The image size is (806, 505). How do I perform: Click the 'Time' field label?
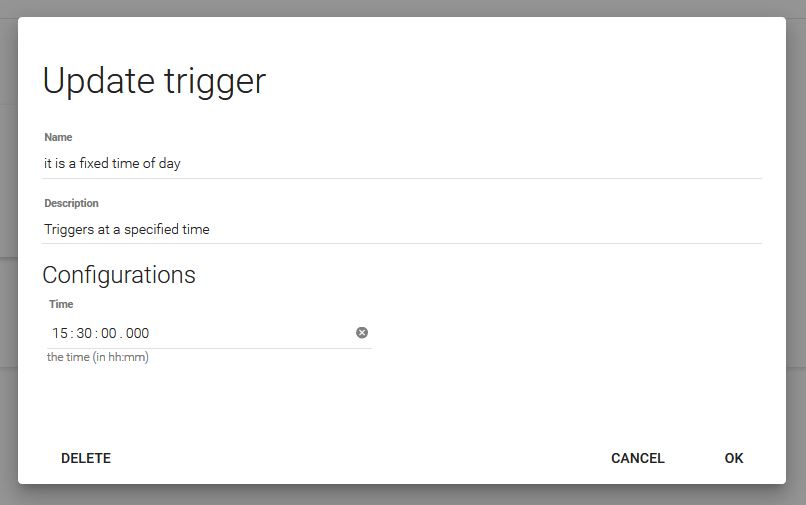tap(61, 304)
